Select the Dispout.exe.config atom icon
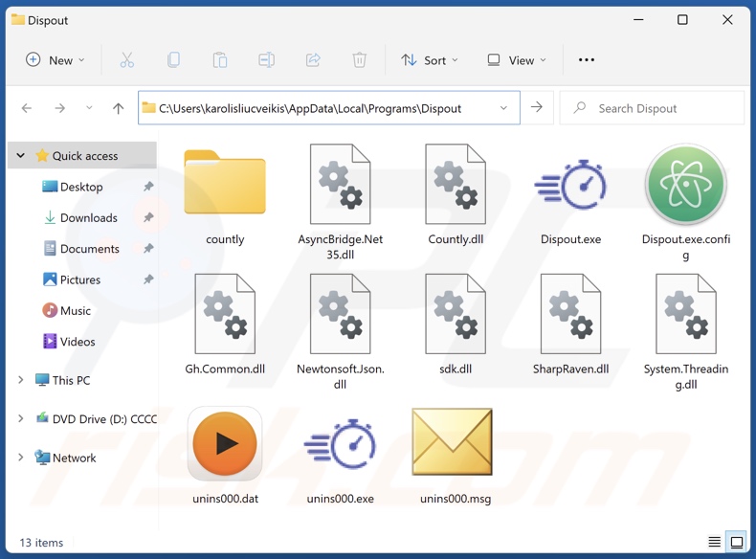Viewport: 756px width, 559px height. click(x=685, y=184)
